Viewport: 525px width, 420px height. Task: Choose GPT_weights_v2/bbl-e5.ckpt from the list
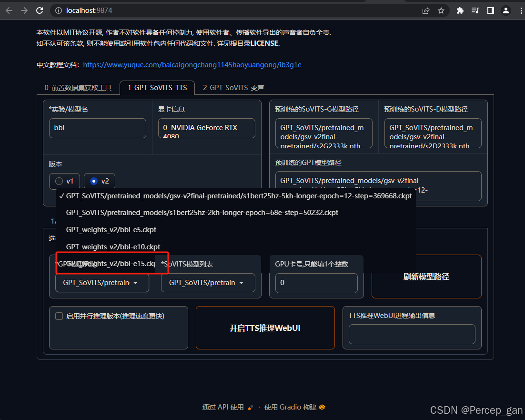tap(236, 230)
